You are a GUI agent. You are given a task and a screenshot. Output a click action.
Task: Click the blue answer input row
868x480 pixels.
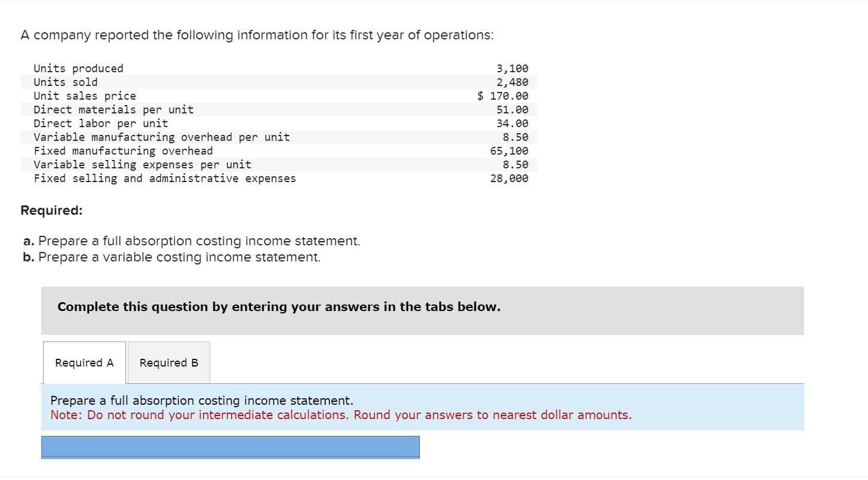(x=230, y=447)
